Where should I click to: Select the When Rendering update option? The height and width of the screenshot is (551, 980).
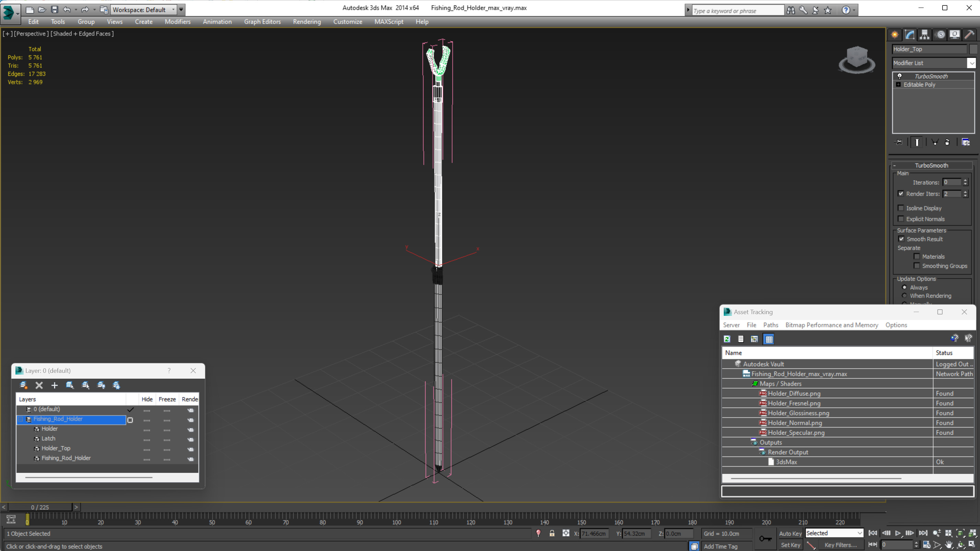905,296
